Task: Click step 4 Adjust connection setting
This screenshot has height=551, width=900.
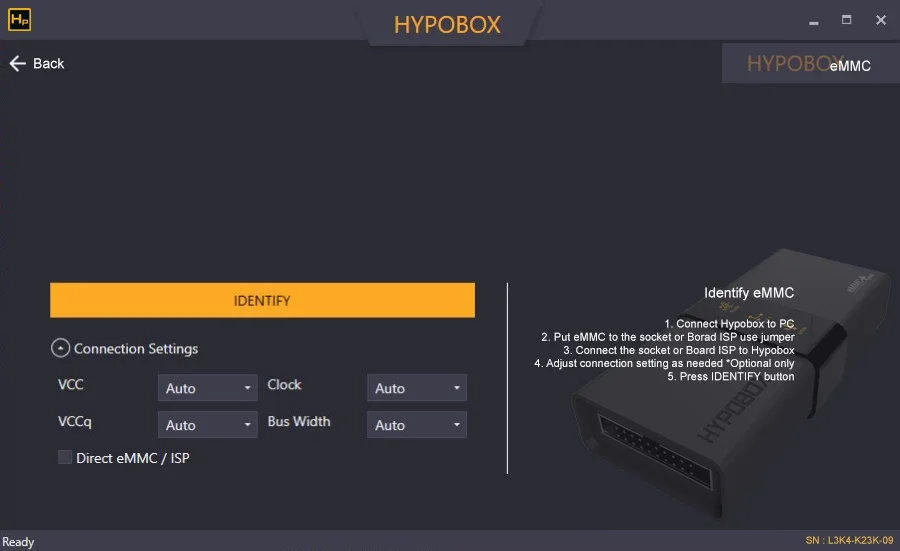Action: (x=664, y=363)
